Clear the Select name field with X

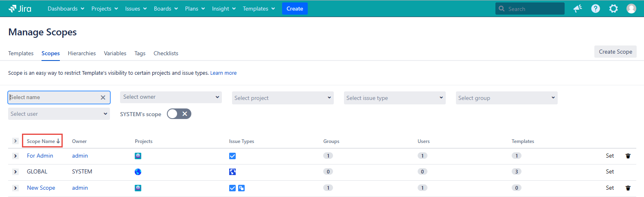[x=103, y=97]
